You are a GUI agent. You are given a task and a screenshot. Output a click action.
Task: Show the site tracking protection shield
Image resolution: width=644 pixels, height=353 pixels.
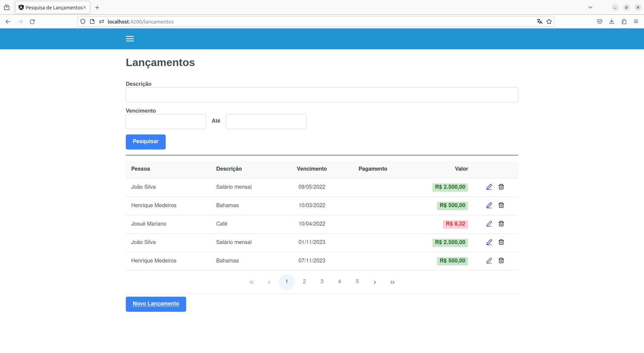pyautogui.click(x=83, y=22)
